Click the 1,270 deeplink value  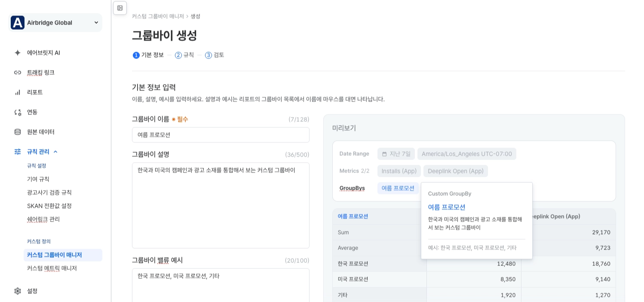[603, 295]
